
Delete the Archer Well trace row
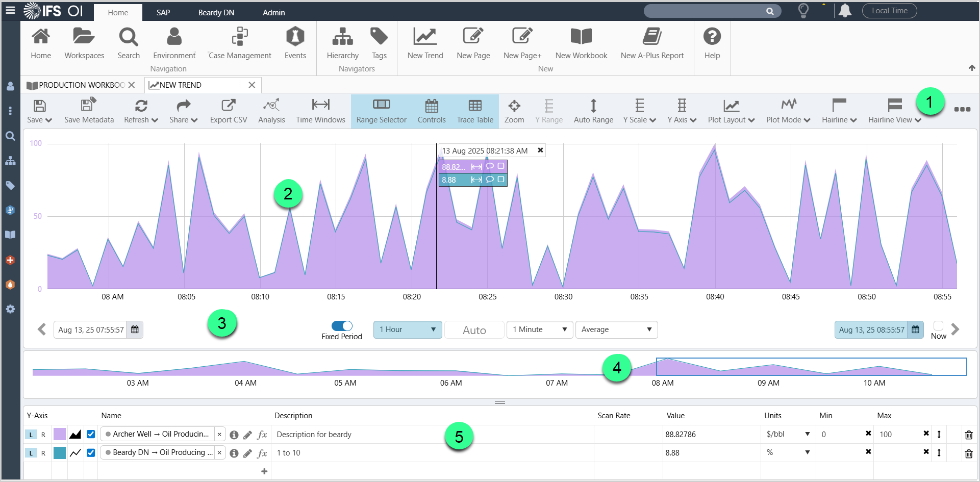pos(969,435)
